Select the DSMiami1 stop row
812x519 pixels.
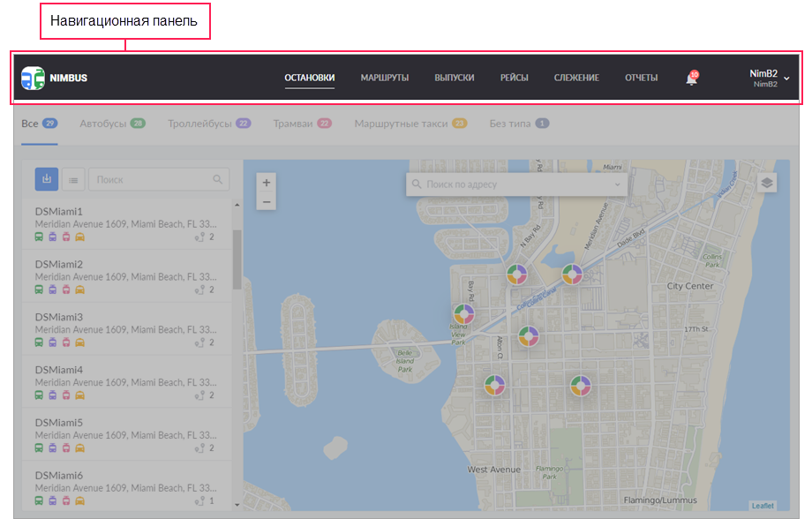(127, 224)
